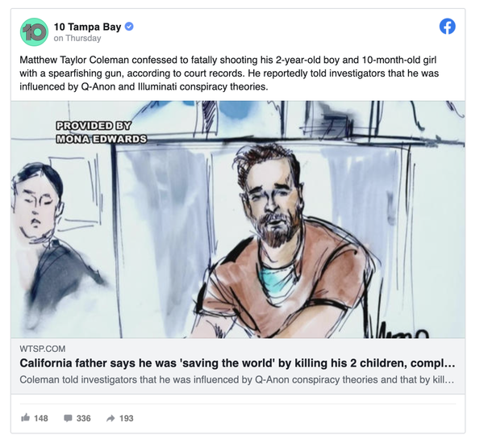Open Facebook via the blue logo icon
Image resolution: width=492 pixels, height=448 pixels.
(447, 27)
